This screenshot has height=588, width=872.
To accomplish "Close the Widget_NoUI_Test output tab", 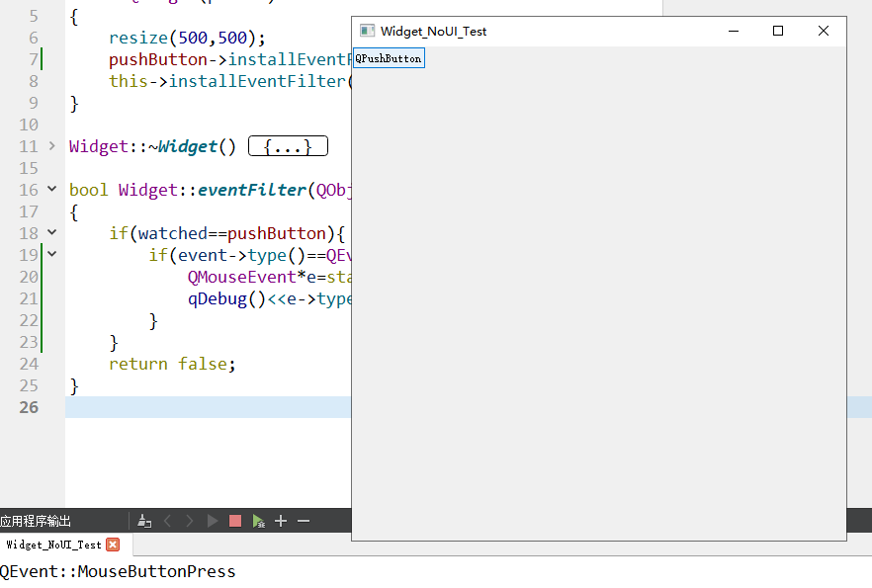I will click(113, 545).
